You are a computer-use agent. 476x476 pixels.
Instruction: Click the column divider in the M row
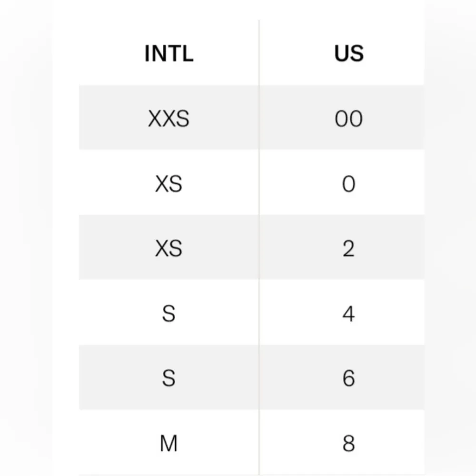[259, 443]
